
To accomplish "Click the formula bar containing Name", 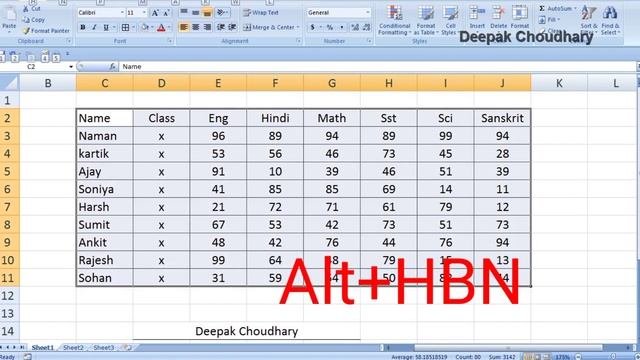I will tap(378, 67).
